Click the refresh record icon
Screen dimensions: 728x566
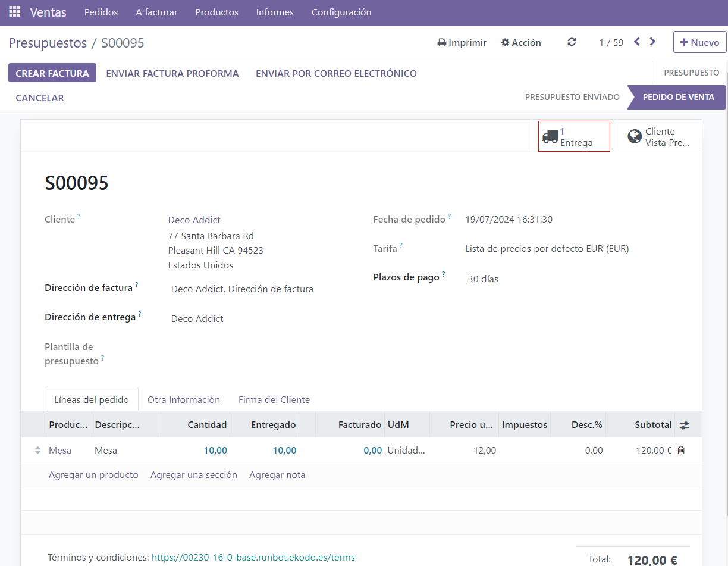(x=572, y=42)
